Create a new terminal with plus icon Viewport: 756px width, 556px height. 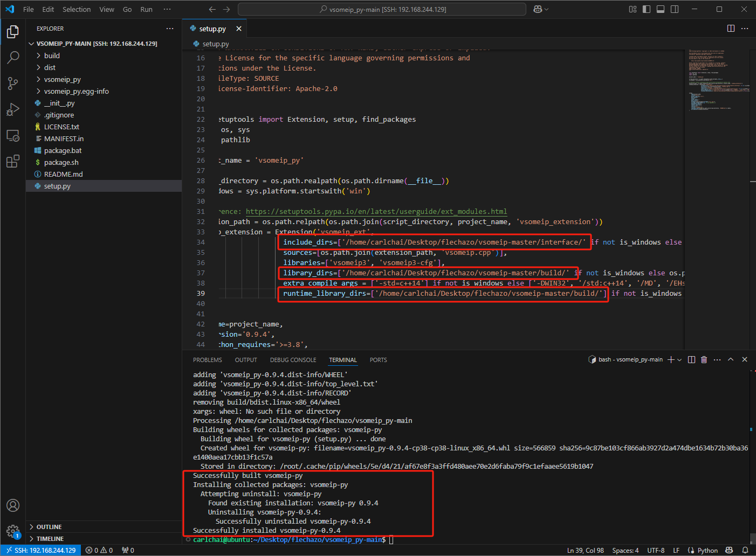pyautogui.click(x=671, y=359)
